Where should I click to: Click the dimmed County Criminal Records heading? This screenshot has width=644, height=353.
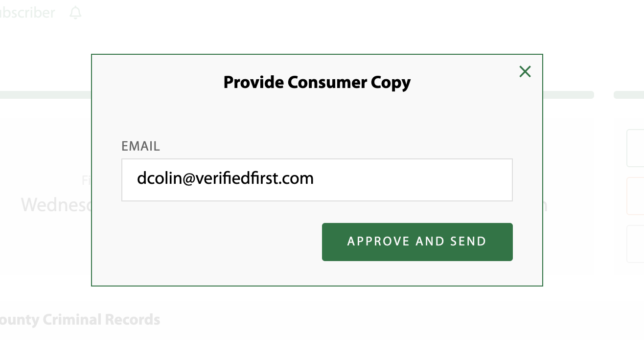80,320
